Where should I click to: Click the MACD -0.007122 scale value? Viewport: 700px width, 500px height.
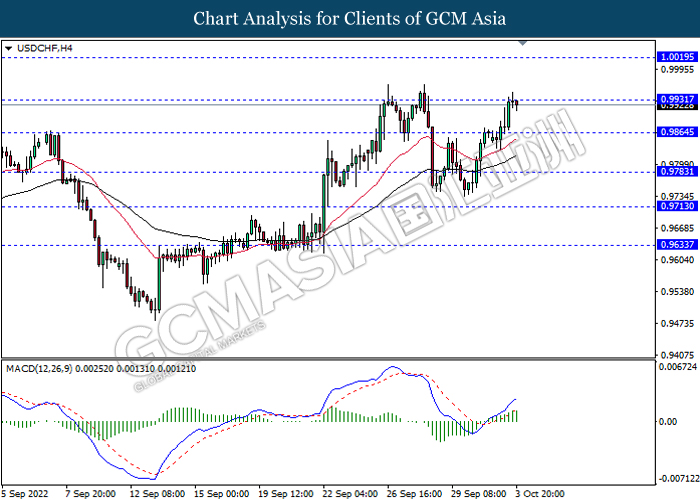click(x=678, y=479)
